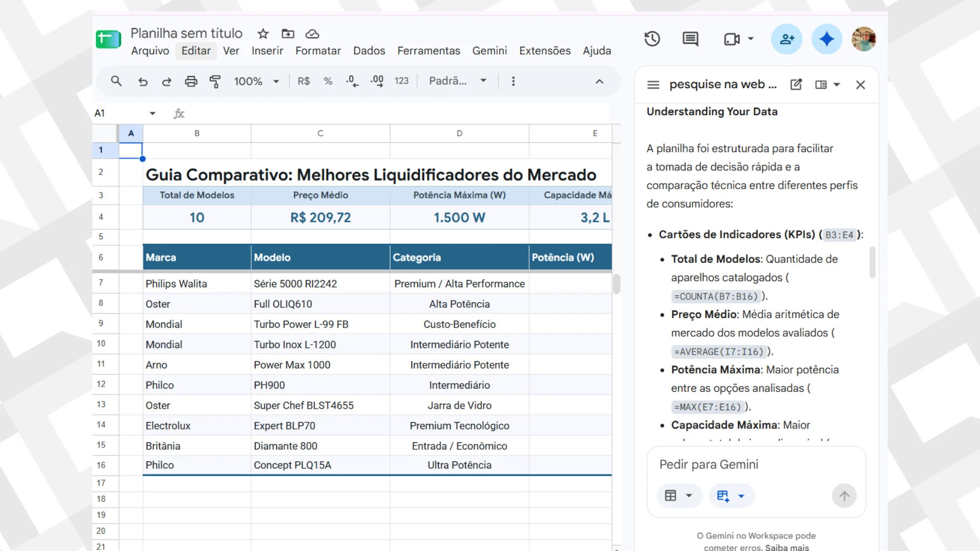Select the cell with R$ 209,72
This screenshot has width=980, height=551.
321,217
